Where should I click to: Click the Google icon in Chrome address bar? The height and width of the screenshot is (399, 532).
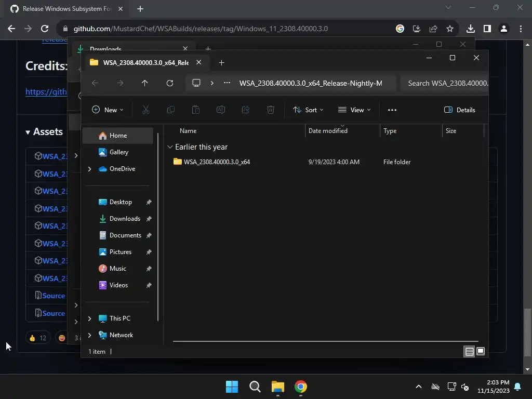tap(400, 29)
